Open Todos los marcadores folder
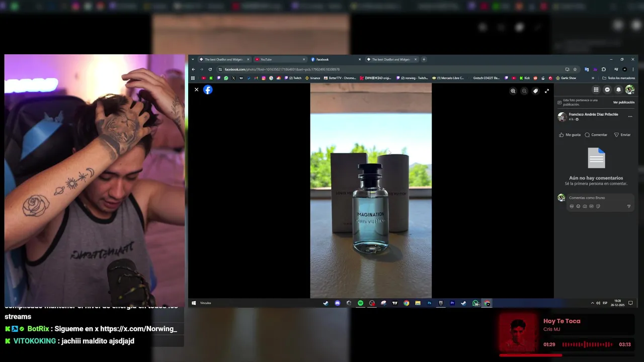Image resolution: width=644 pixels, height=362 pixels. (618, 78)
